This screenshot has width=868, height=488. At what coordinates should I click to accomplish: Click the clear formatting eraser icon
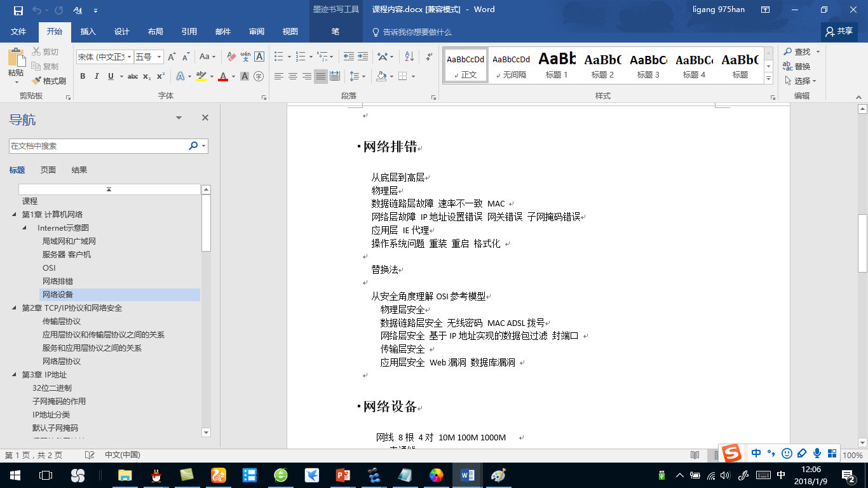pyautogui.click(x=231, y=57)
